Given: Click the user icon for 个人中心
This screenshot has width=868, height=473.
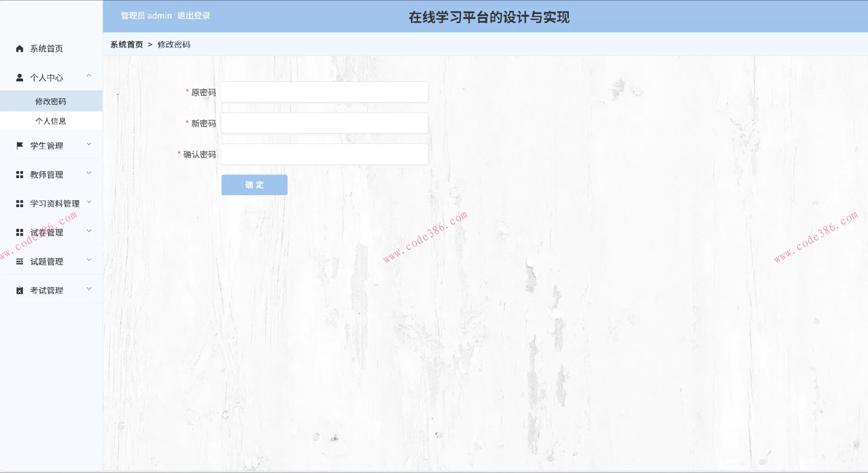Looking at the screenshot, I should pyautogui.click(x=19, y=77).
